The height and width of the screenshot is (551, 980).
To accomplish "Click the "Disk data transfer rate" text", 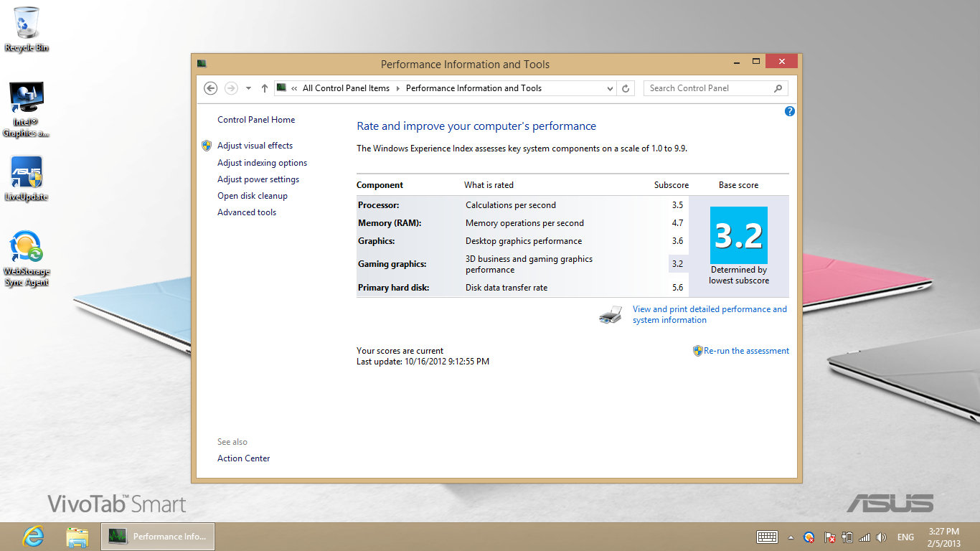I will coord(507,288).
